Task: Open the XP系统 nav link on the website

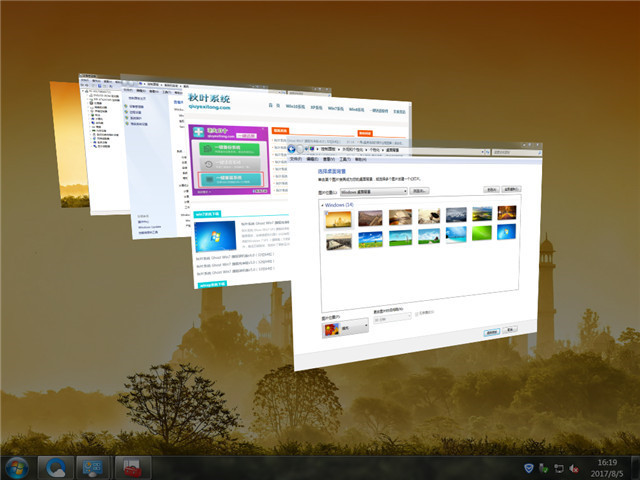Action: tap(316, 108)
